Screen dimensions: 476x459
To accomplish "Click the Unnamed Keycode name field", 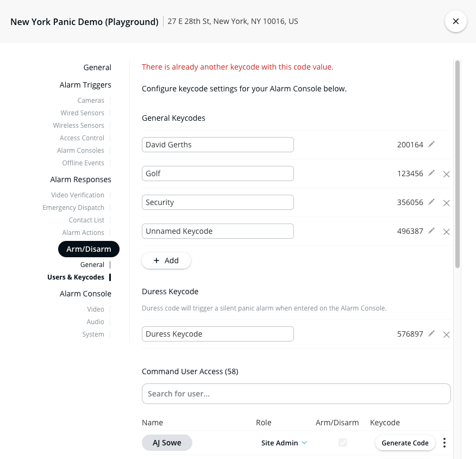I will point(218,231).
